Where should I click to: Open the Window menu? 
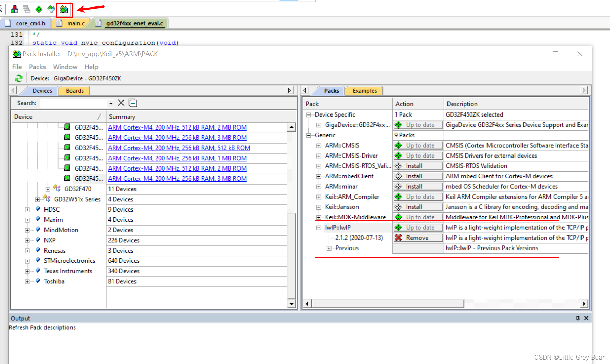coord(65,67)
